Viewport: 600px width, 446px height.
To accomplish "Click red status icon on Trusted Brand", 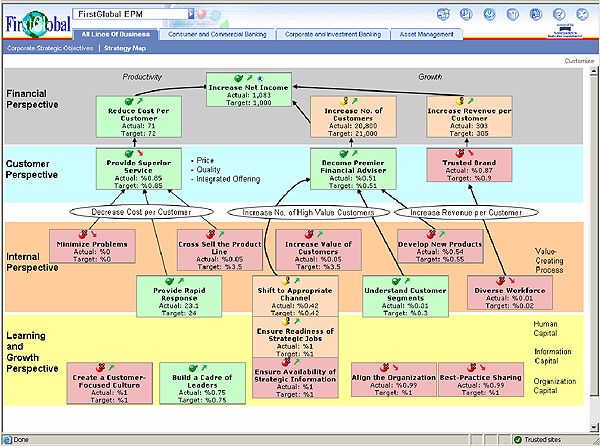I will point(457,153).
